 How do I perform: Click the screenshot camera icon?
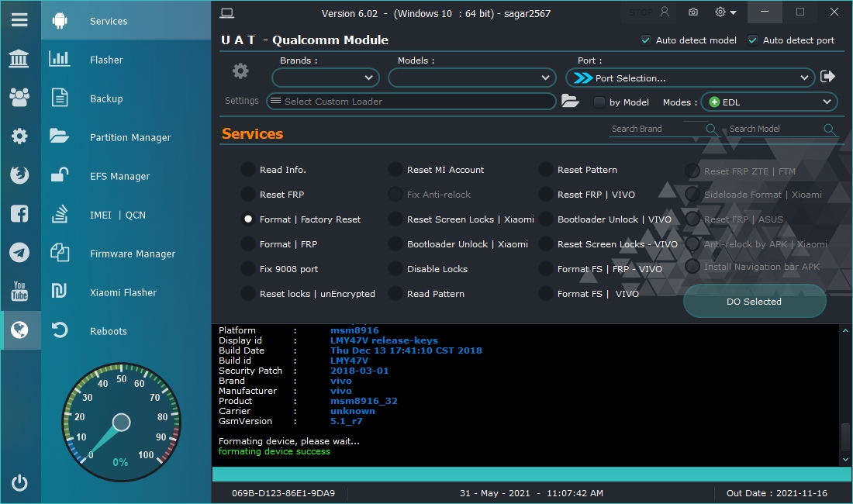pos(693,12)
